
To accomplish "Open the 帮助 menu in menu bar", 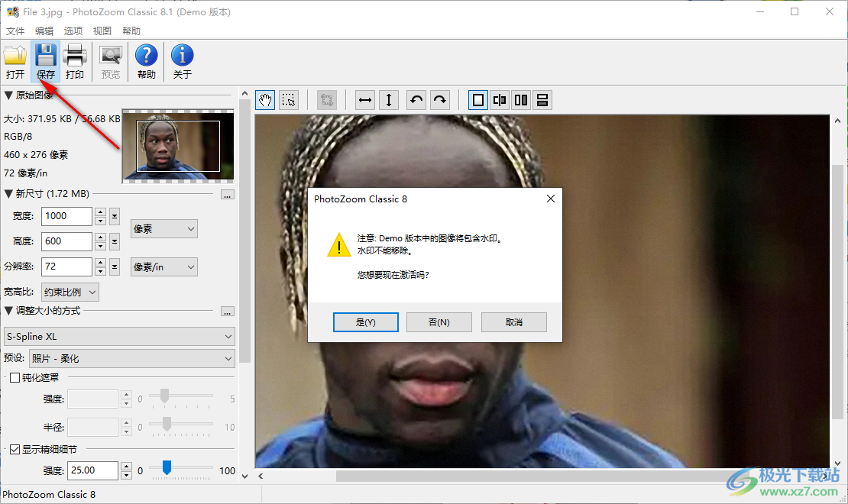I will tap(131, 31).
